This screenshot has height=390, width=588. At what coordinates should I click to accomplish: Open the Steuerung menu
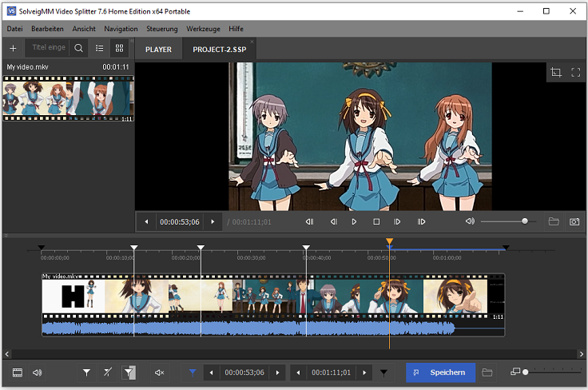click(162, 29)
